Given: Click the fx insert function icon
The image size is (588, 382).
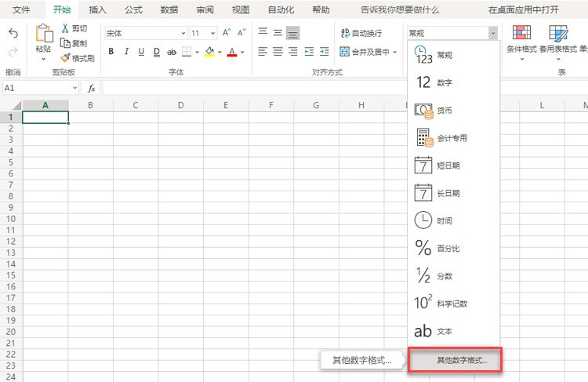Looking at the screenshot, I should pyautogui.click(x=91, y=88).
